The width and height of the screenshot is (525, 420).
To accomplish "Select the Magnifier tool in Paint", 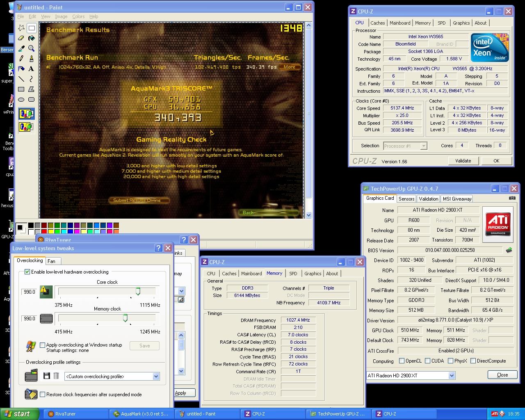I will 32,48.
